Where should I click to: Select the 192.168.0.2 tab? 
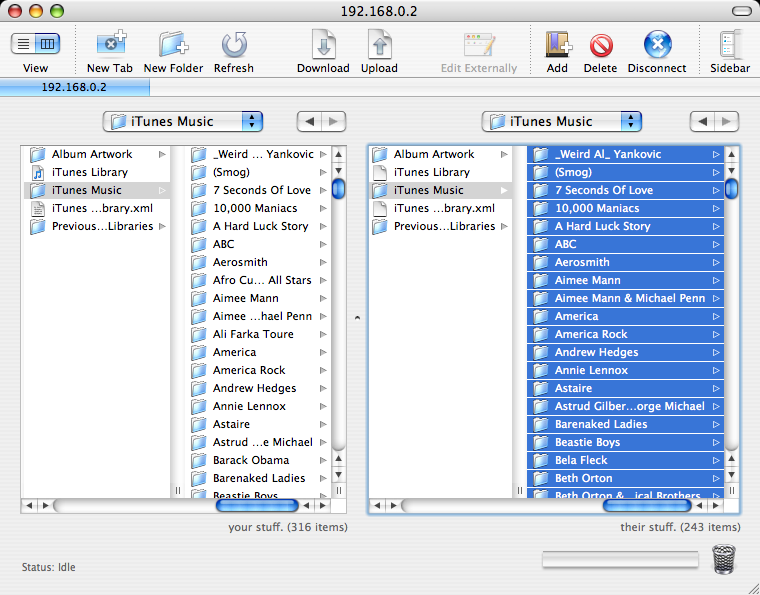75,87
